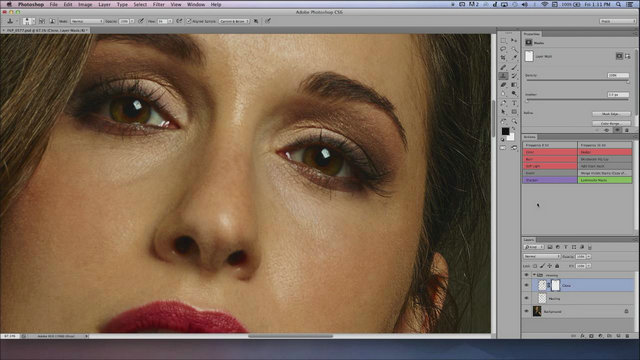Enable/disable mask eye icon in Properties
The height and width of the screenshot is (360, 640).
click(617, 130)
